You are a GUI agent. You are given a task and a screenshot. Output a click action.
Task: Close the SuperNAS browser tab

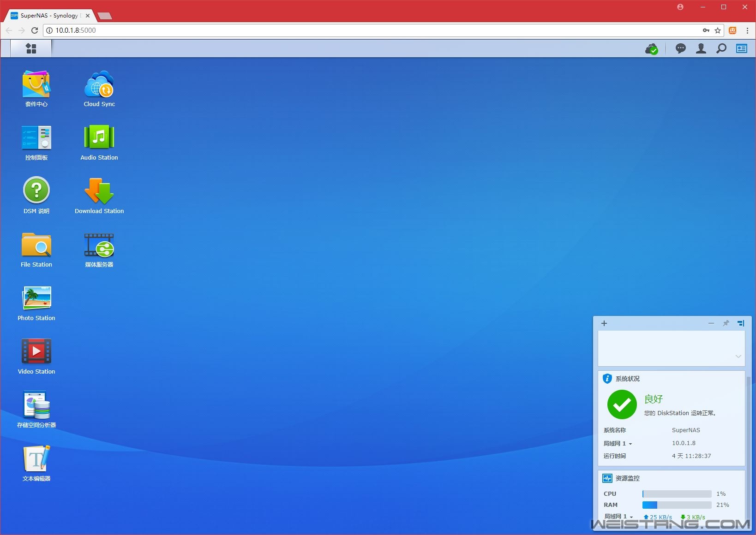(x=88, y=15)
